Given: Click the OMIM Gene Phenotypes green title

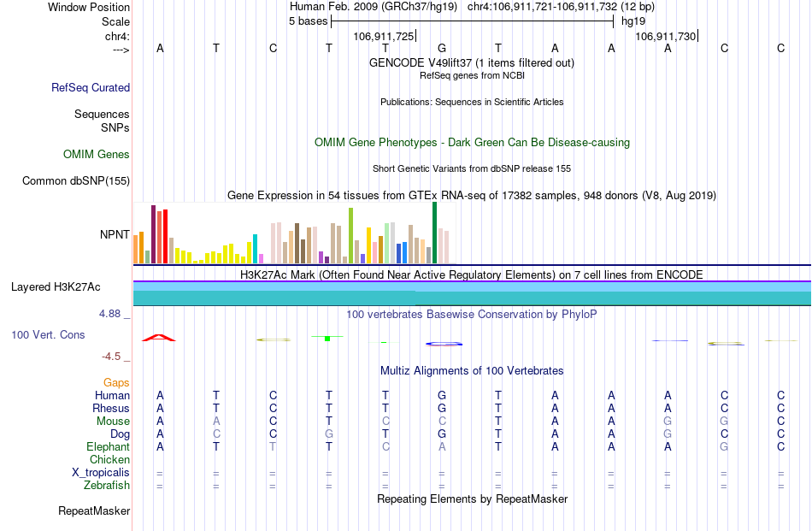Looking at the screenshot, I should pyautogui.click(x=472, y=143).
